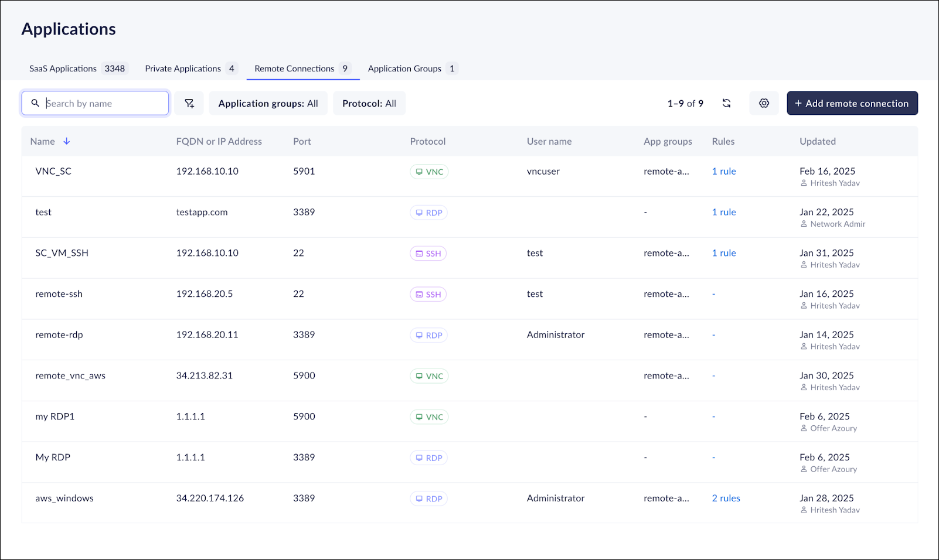Image resolution: width=939 pixels, height=560 pixels.
Task: Open the table settings gear icon
Action: pos(764,103)
